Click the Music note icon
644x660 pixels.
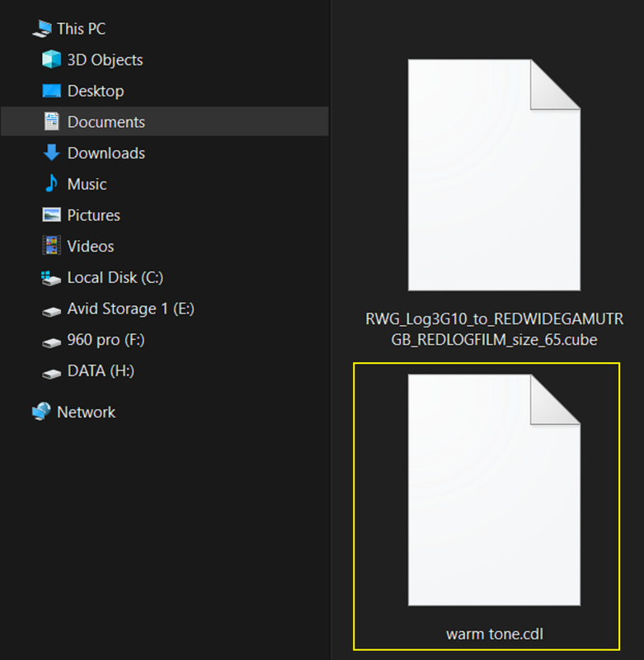[x=51, y=183]
